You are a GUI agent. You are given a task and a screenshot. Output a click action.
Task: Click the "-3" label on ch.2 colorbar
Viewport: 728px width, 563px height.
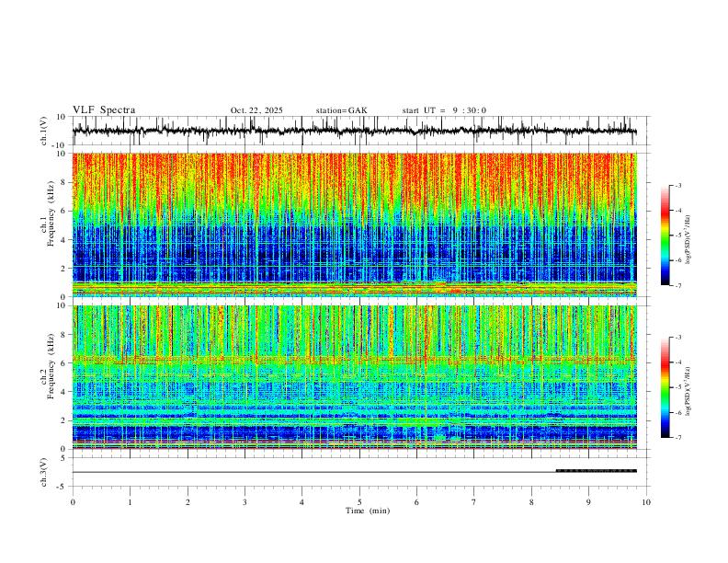(677, 338)
